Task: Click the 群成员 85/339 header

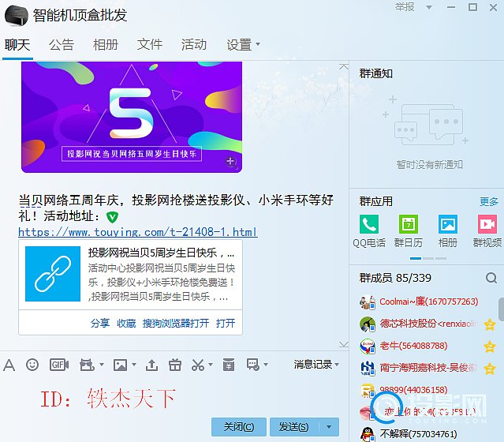Action: pyautogui.click(x=395, y=278)
